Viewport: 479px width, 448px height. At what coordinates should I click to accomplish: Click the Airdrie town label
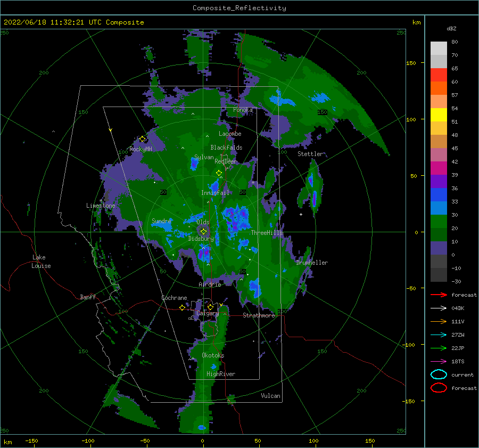(210, 284)
